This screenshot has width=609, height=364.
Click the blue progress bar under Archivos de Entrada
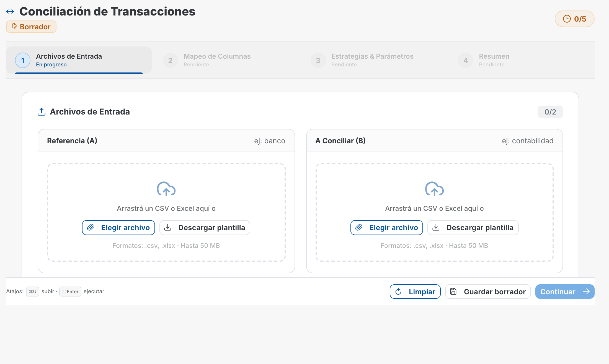pos(78,74)
